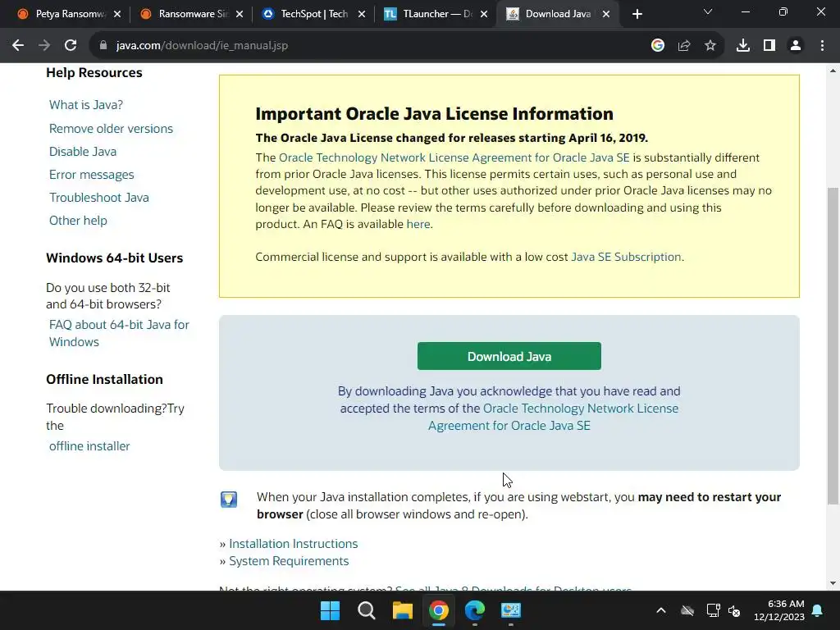The width and height of the screenshot is (840, 630).
Task: Click the OneDrive cloud tray icon
Action: pos(687,610)
